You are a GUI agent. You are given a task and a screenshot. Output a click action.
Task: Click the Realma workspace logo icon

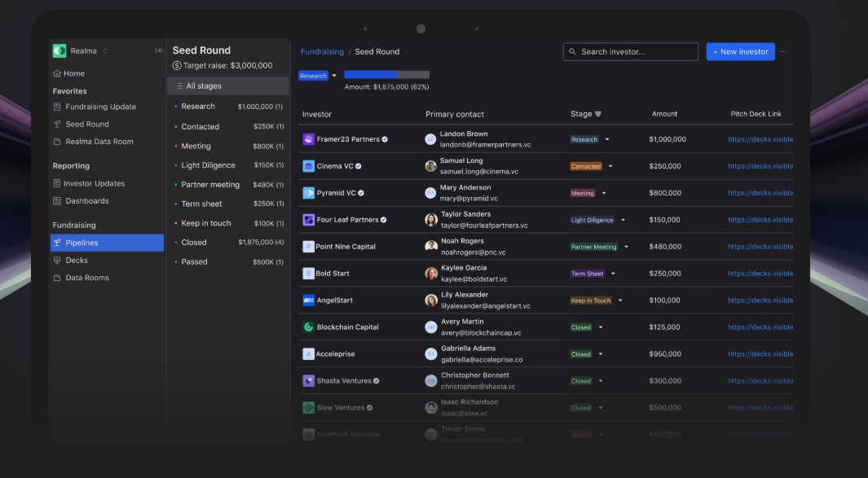(x=59, y=51)
